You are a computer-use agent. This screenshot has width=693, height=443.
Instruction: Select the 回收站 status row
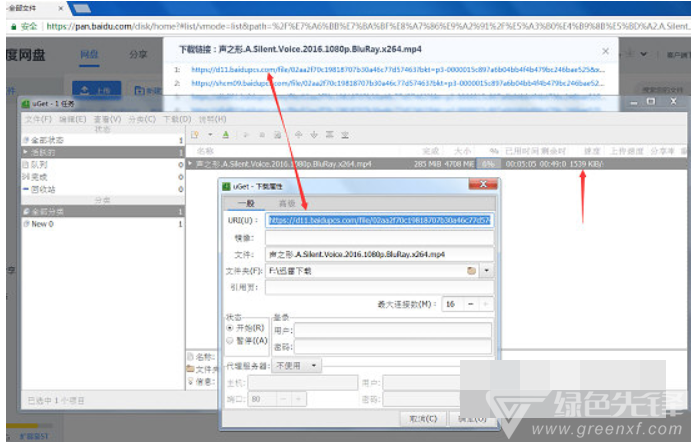[x=103, y=189]
